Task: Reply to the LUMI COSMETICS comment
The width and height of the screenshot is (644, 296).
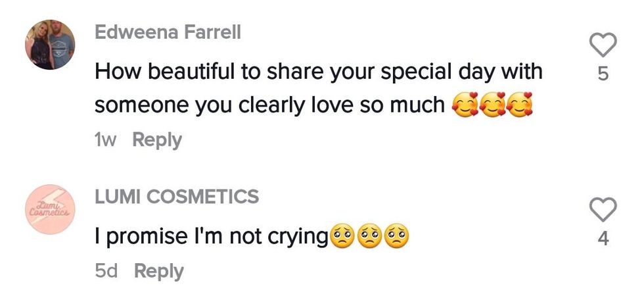Action: coord(159,271)
